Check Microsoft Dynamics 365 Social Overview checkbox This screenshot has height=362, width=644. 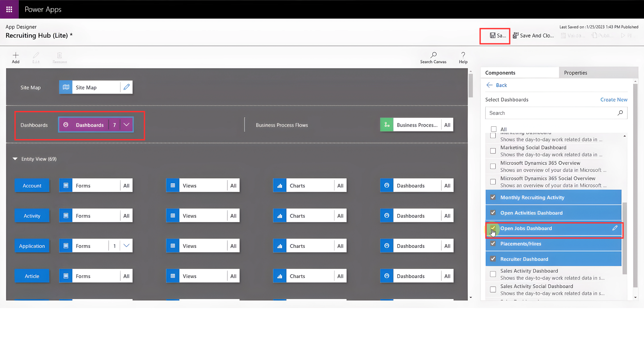point(493,182)
